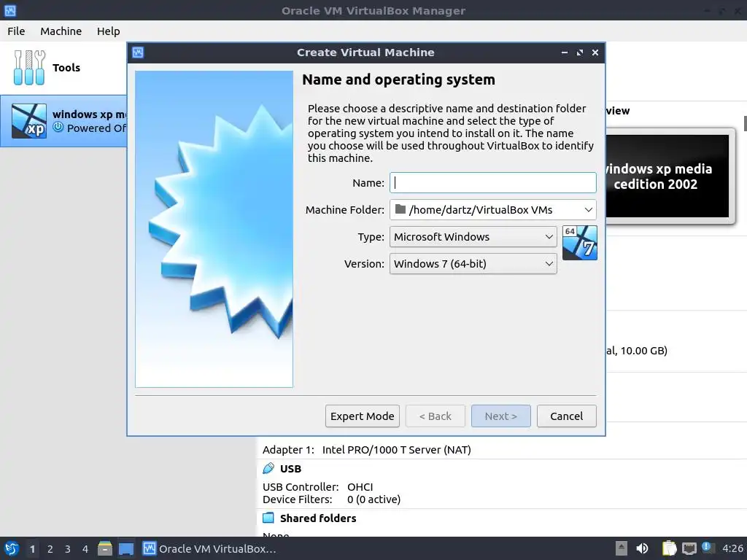Click the notification icon in system tray

pos(708,548)
